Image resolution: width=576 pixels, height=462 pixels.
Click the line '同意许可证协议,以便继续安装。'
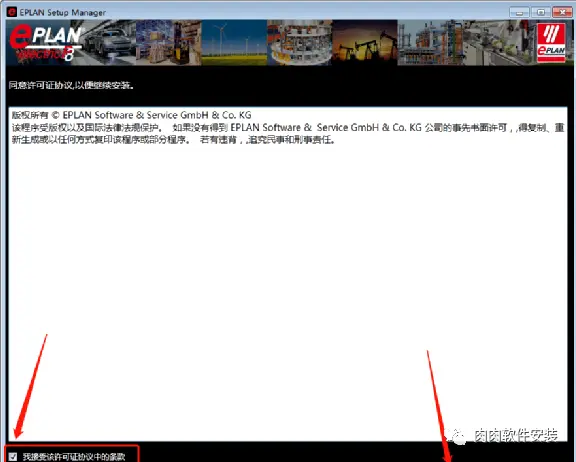tap(71, 85)
